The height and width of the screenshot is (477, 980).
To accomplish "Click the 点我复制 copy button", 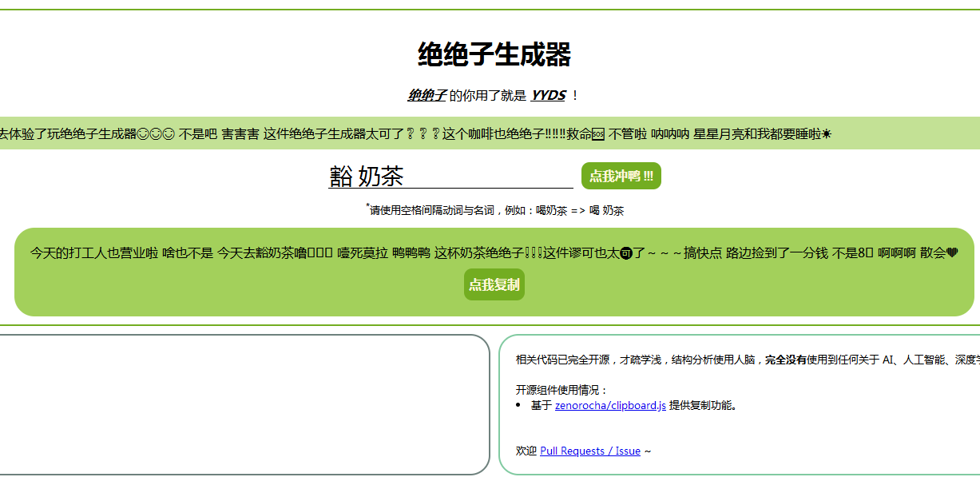I will coord(494,284).
